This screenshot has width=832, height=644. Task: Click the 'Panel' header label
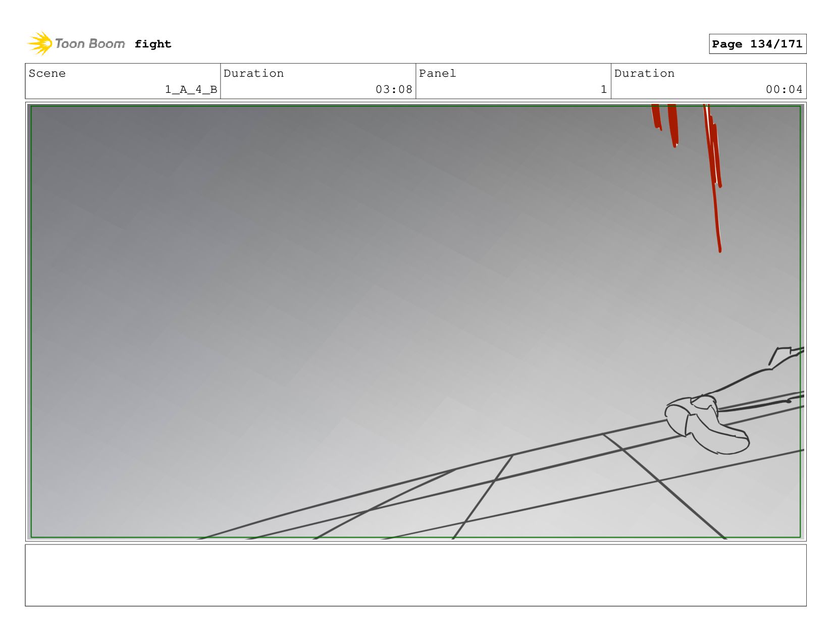tap(437, 73)
